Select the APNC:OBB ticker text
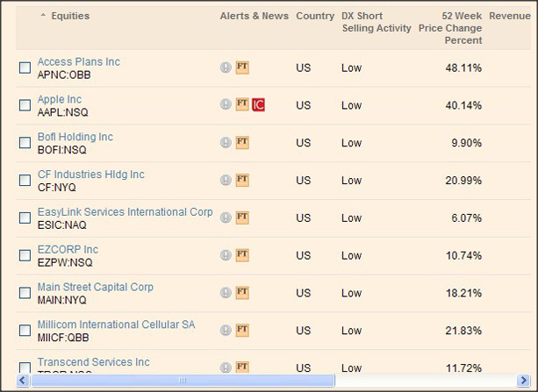This screenshot has width=538, height=392. (64, 75)
